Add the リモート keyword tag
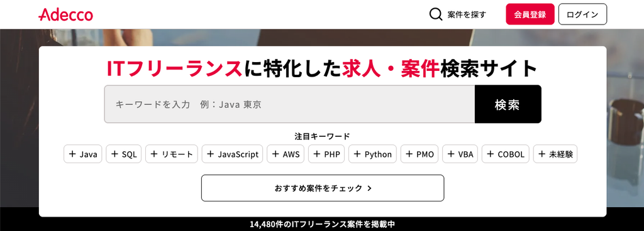This screenshot has height=231, width=644. coord(171,154)
